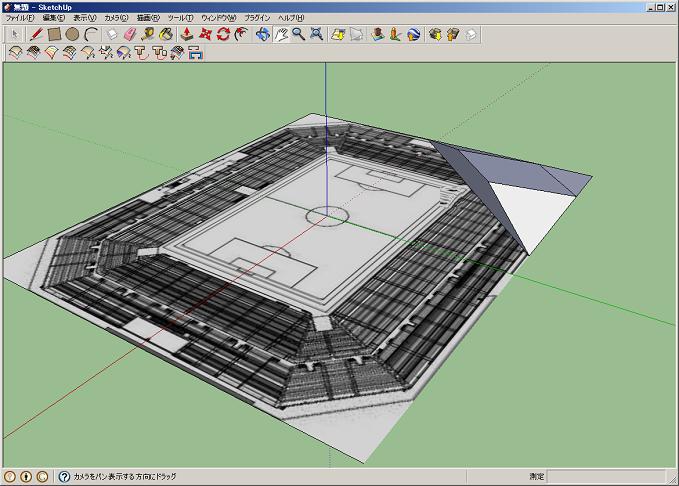Click the Zoom magnifier tool

[x=299, y=34]
